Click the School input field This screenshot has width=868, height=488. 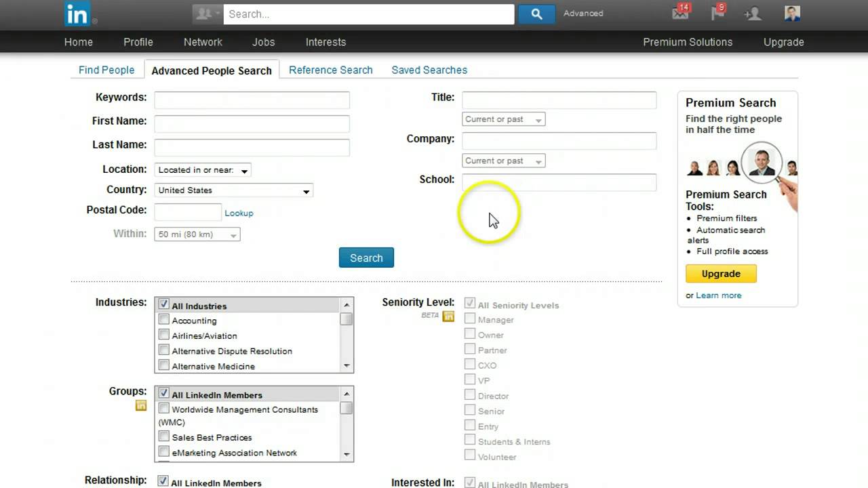coord(559,182)
